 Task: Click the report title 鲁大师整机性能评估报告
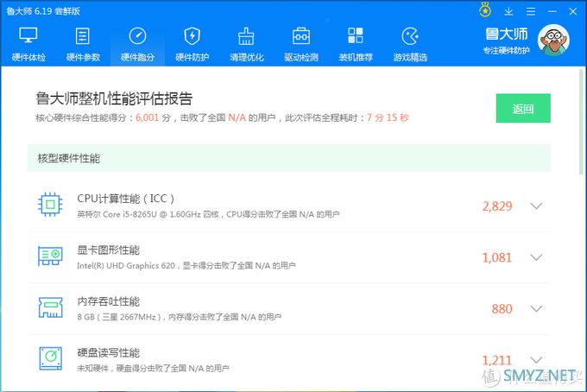[x=114, y=98]
